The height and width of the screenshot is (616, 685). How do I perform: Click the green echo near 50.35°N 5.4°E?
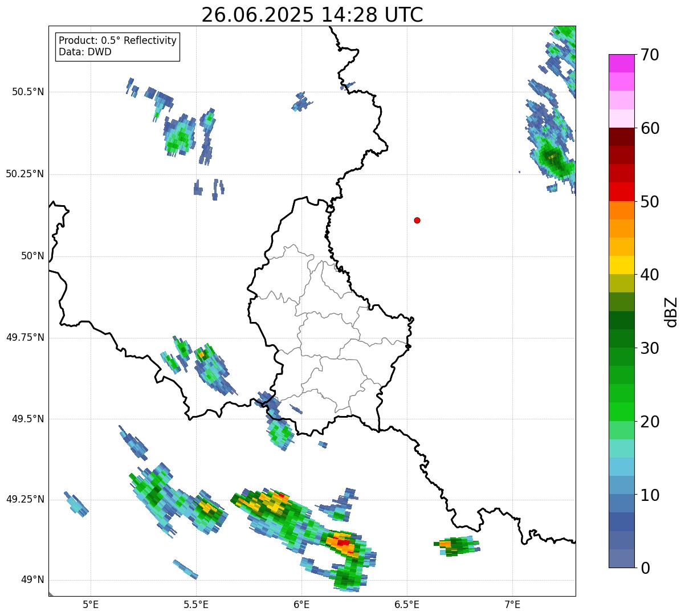pyautogui.click(x=181, y=136)
